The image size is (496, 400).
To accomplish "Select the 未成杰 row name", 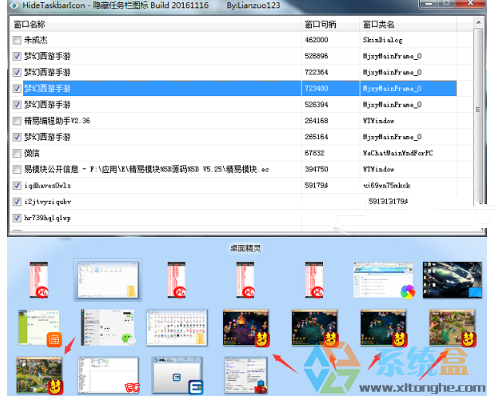I will (36, 40).
